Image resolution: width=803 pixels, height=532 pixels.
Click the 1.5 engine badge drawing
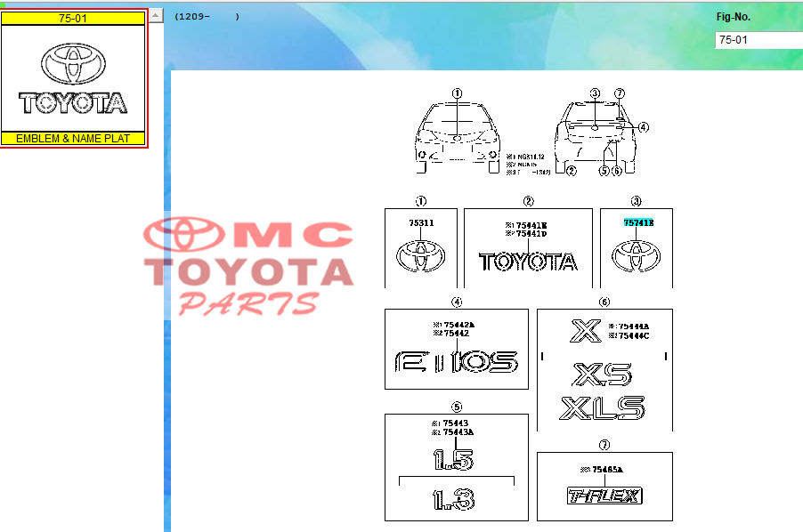tap(453, 459)
